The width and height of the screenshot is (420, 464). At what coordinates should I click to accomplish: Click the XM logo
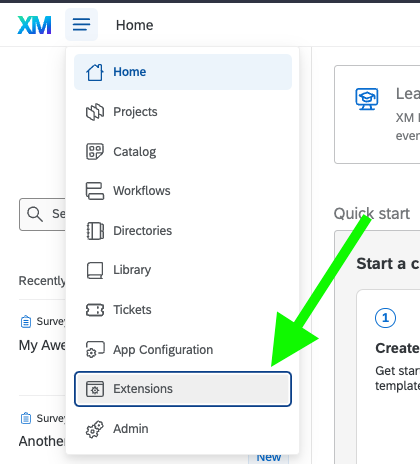pyautogui.click(x=34, y=25)
